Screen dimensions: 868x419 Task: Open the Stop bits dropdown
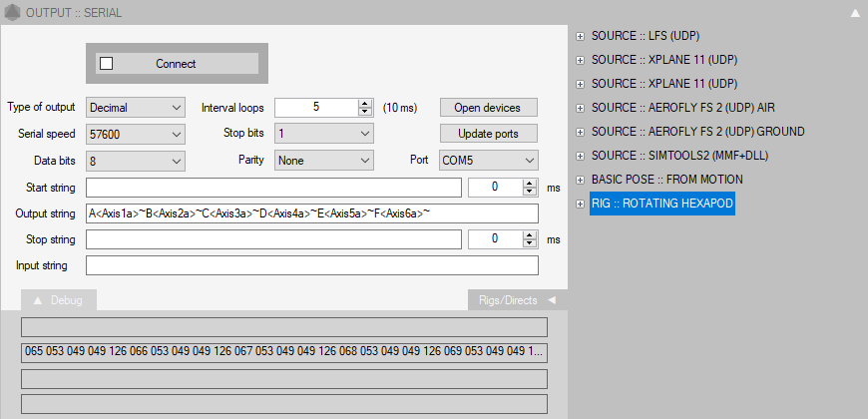[x=323, y=134]
